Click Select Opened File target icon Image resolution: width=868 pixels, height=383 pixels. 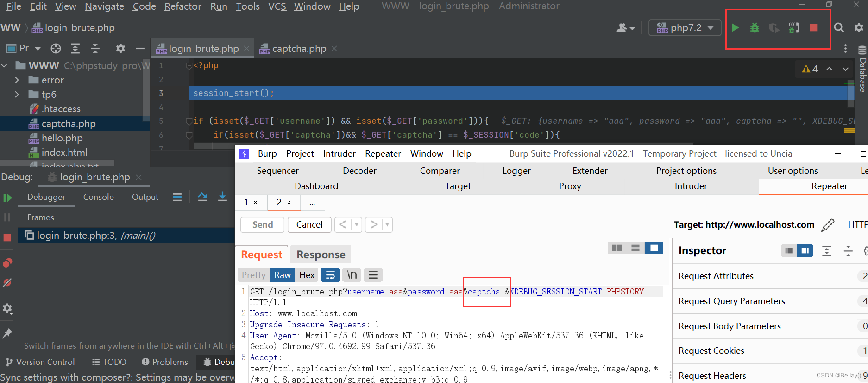(56, 48)
